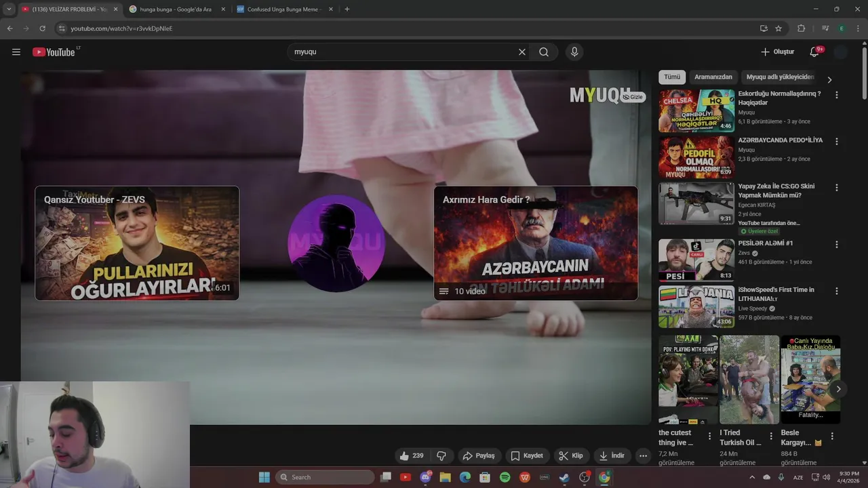Image resolution: width=868 pixels, height=488 pixels.
Task: Open options for 'I Tried Turkish Oil' short
Action: click(771, 436)
